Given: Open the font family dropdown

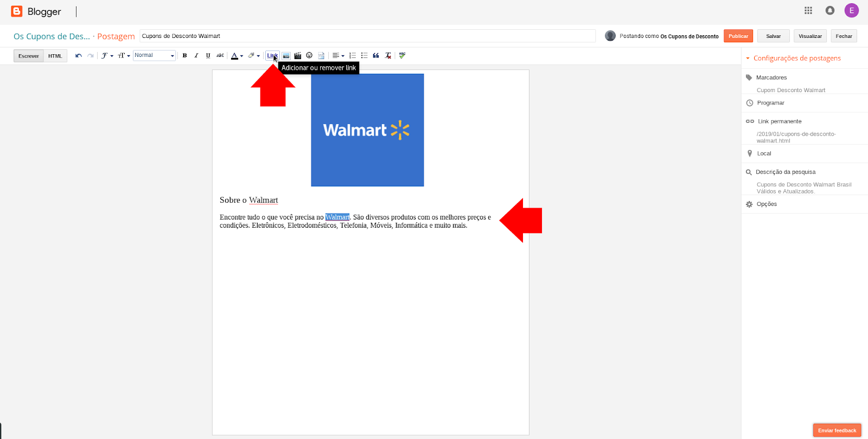Looking at the screenshot, I should [x=107, y=56].
